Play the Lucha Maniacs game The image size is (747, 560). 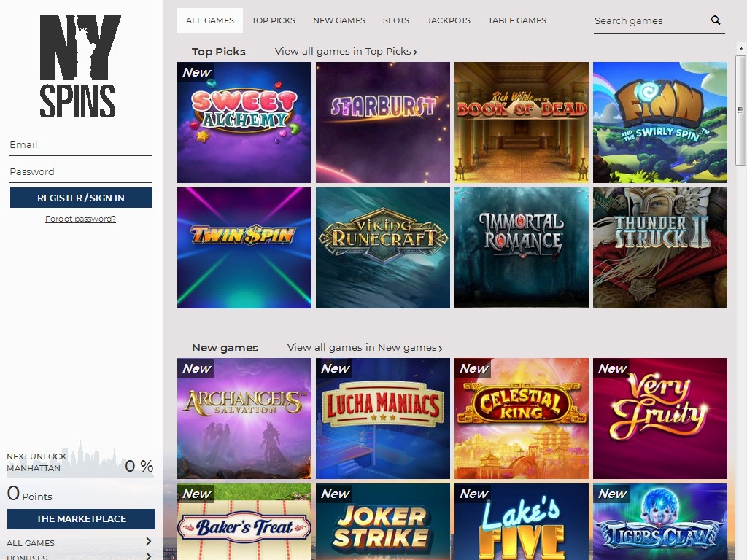[x=383, y=419]
